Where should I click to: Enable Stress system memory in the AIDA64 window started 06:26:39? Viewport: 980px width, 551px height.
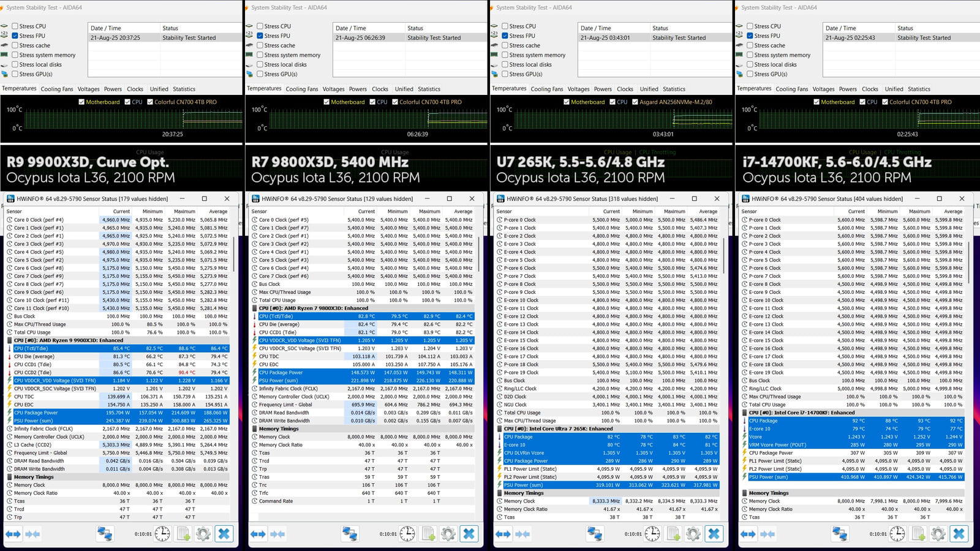point(260,55)
